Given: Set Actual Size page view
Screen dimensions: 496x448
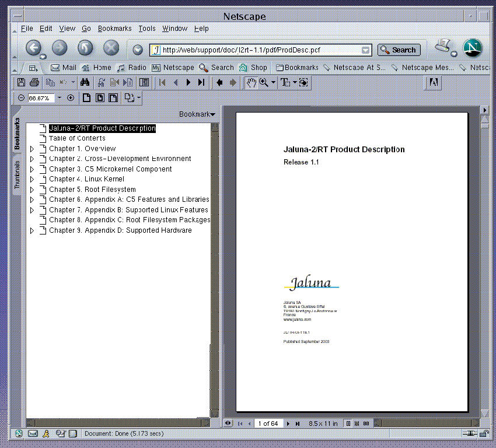Looking at the screenshot, I should click(86, 97).
